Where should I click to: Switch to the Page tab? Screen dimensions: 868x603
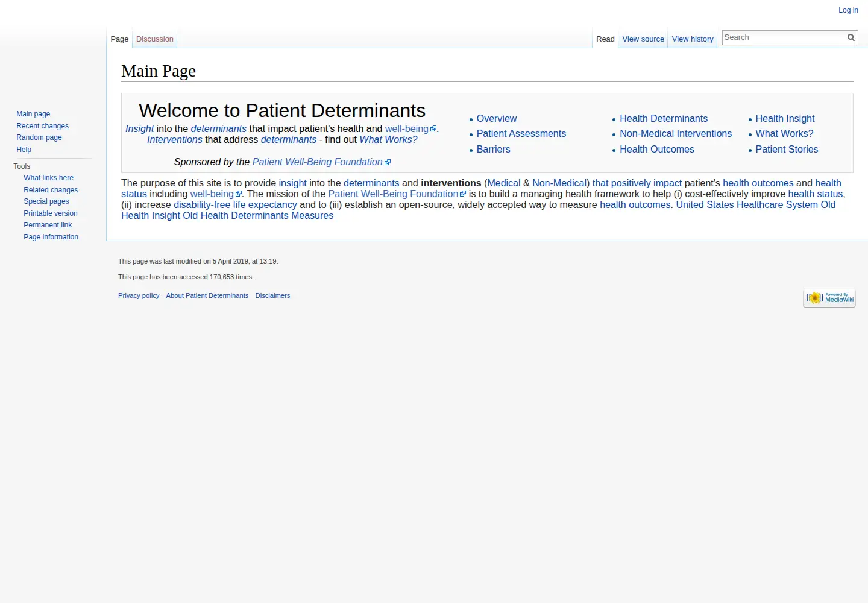click(x=119, y=39)
